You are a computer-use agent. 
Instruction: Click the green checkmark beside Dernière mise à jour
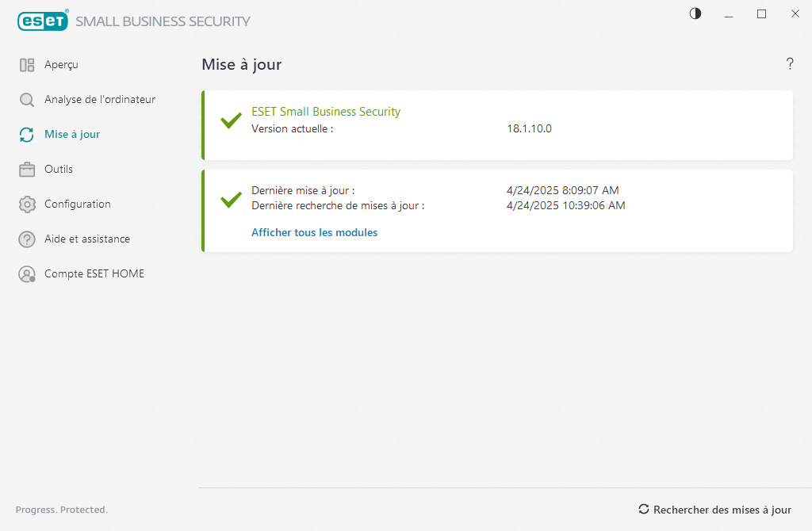[x=231, y=199]
